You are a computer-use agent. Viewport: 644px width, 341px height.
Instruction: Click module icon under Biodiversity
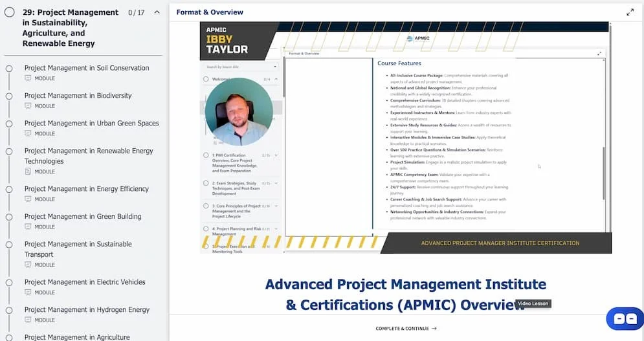click(28, 105)
